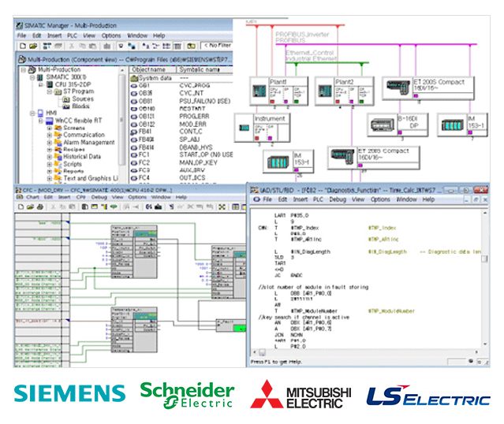
Task: Sort by Object name column header
Action: pos(153,69)
